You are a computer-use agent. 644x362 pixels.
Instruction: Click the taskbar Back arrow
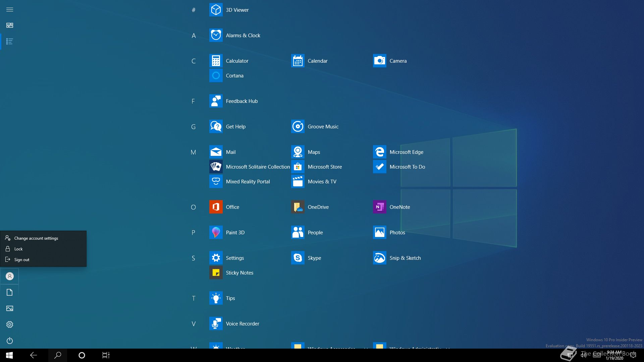pyautogui.click(x=34, y=355)
